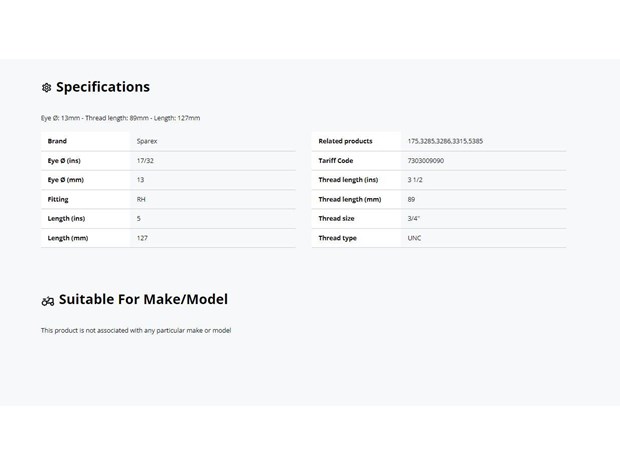620x465 pixels.
Task: Click the Thread type value UNC
Action: [414, 238]
